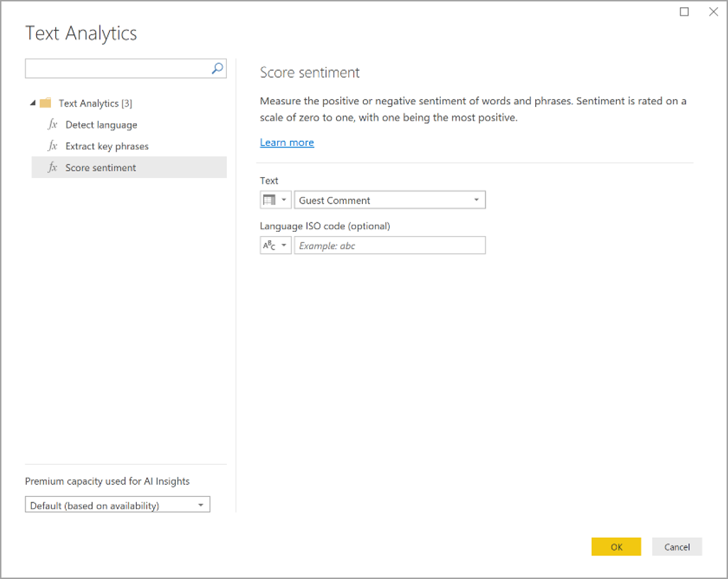Close the Text Analytics dialog

(x=714, y=11)
